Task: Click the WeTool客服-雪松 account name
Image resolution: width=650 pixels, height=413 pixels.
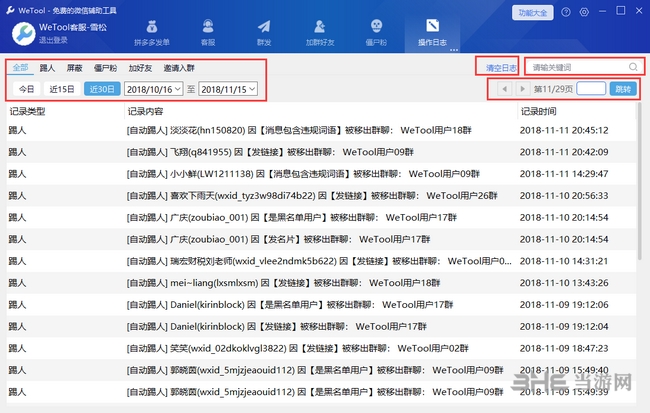Action: point(73,27)
